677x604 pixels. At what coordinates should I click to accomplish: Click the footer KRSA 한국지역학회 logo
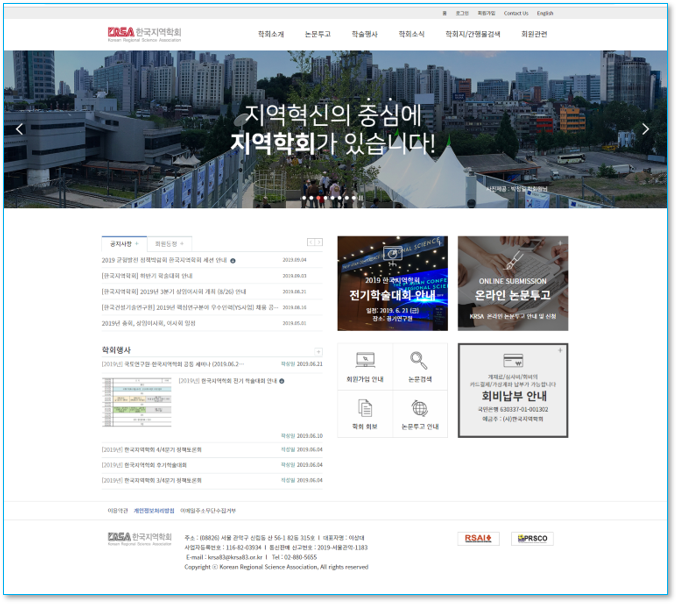pyautogui.click(x=139, y=538)
